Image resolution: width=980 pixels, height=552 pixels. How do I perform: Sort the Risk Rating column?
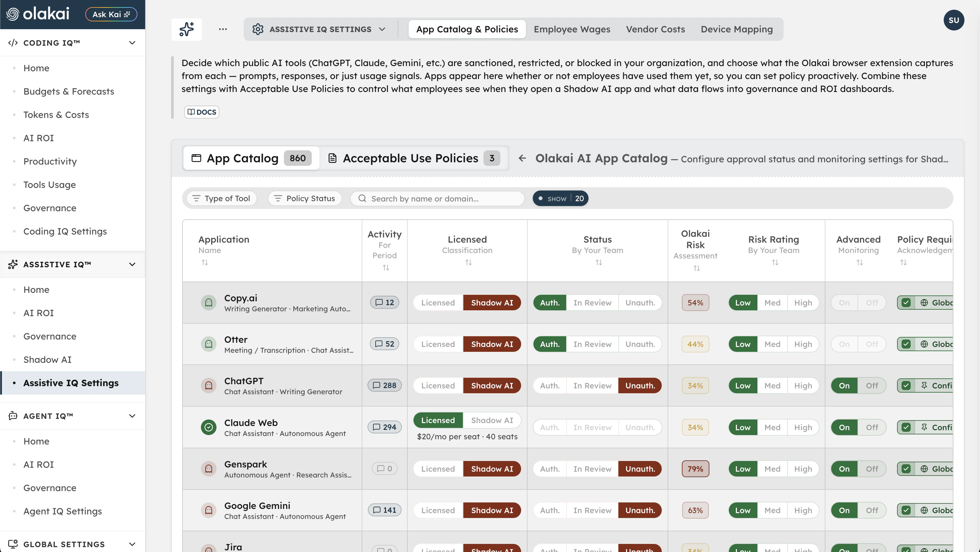[x=775, y=262]
